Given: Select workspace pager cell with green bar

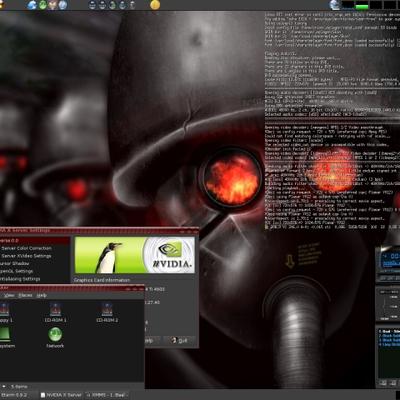Looking at the screenshot, I should pyautogui.click(x=362, y=5).
